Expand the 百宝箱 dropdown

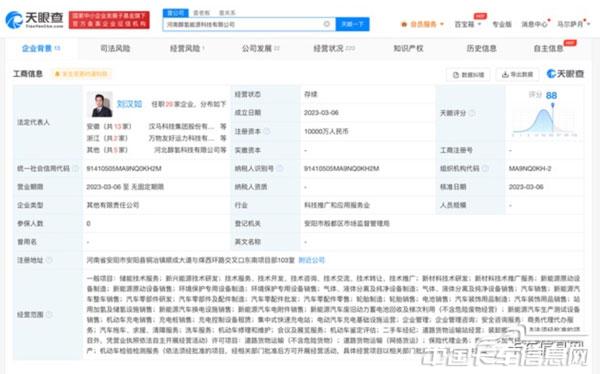pyautogui.click(x=467, y=24)
